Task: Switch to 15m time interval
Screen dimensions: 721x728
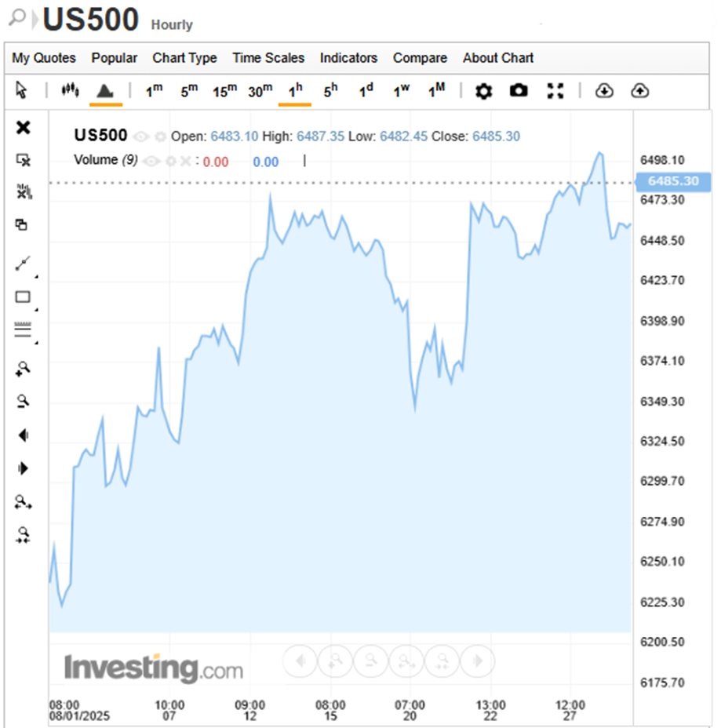Action: [x=224, y=91]
